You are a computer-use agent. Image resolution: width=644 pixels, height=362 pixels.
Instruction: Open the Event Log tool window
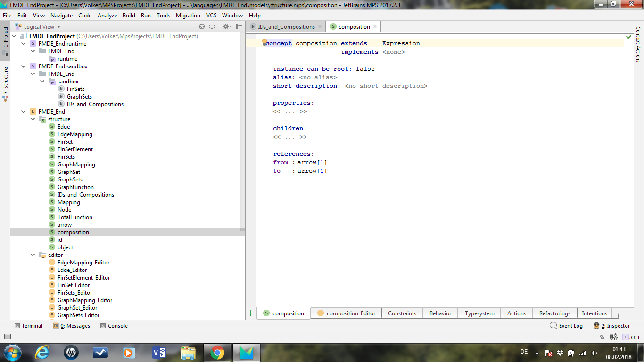[566, 326]
